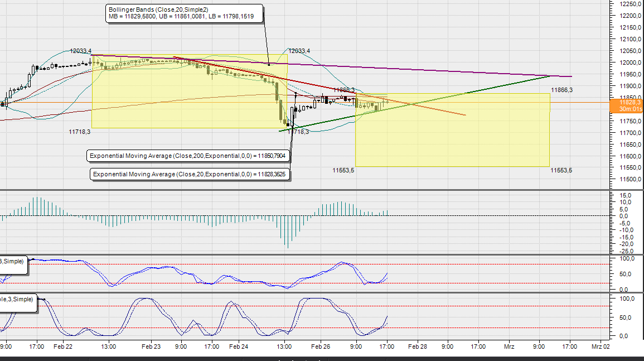The image size is (644, 361).
Task: Click the 11650,0 price axis value
Action: tap(631, 145)
